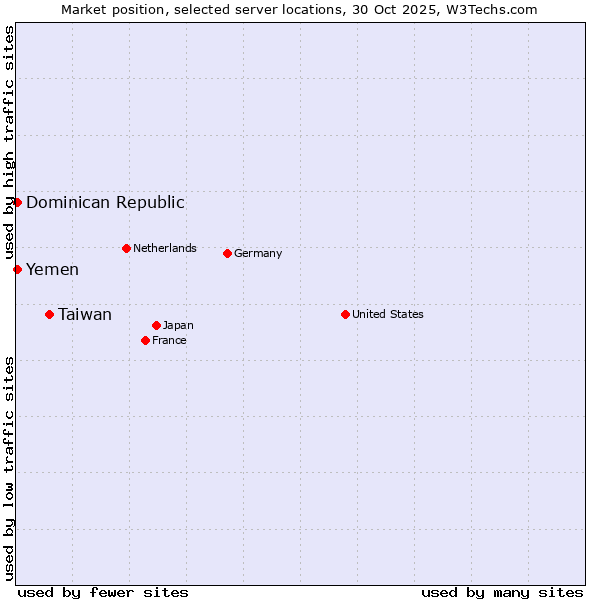Click the Dominican Republic text label
Screen dimensions: 600x600
click(x=105, y=202)
